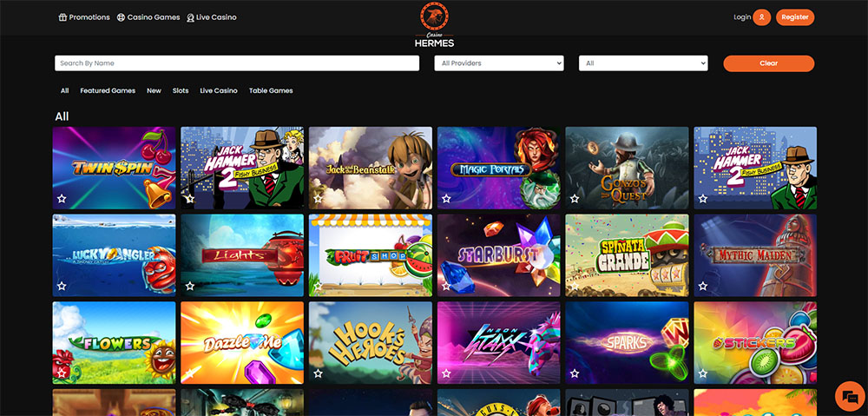This screenshot has width=868, height=416.
Task: Launch the Magic Portals game
Action: pyautogui.click(x=499, y=168)
